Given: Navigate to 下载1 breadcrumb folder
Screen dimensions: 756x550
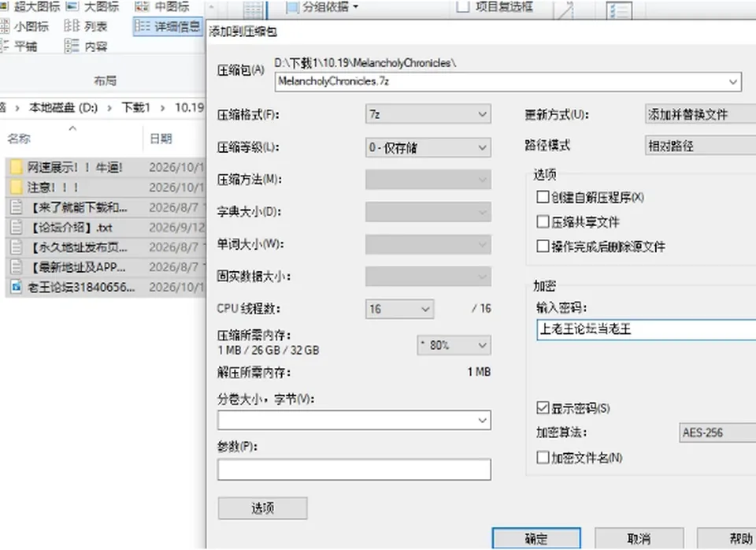Looking at the screenshot, I should (135, 108).
